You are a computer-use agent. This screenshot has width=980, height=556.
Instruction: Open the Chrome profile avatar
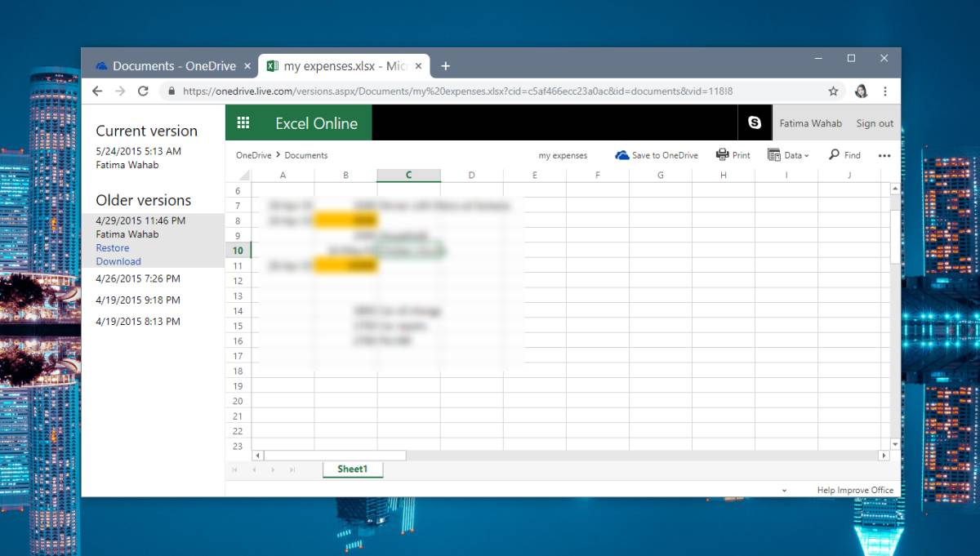[861, 91]
